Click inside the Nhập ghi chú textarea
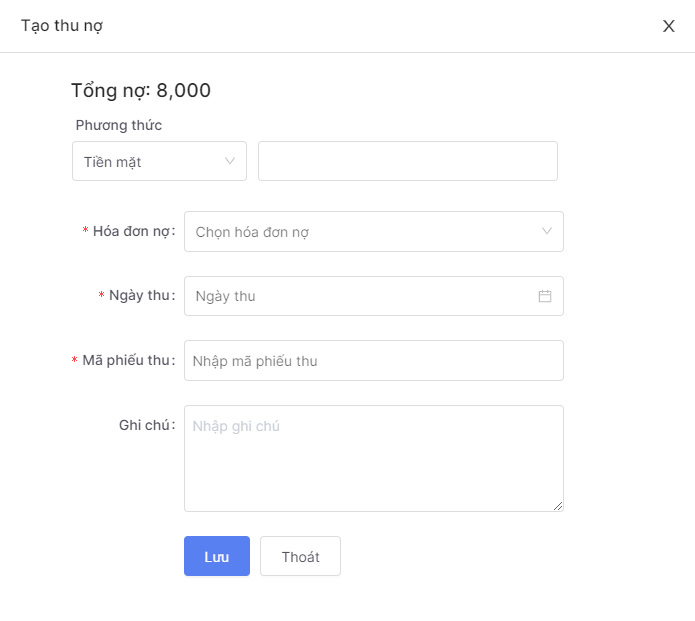 373,458
